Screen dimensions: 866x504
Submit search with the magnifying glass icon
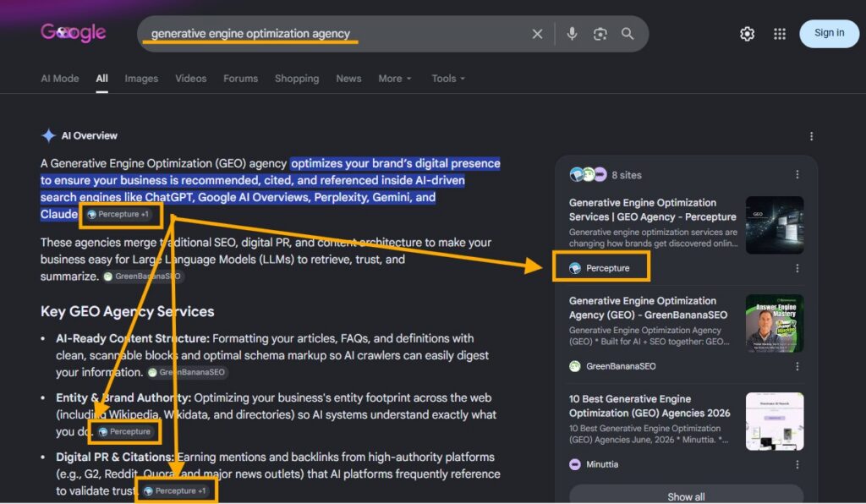click(x=628, y=34)
